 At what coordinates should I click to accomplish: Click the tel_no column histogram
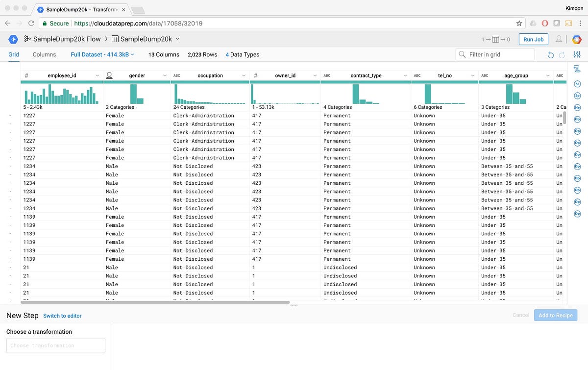click(444, 94)
